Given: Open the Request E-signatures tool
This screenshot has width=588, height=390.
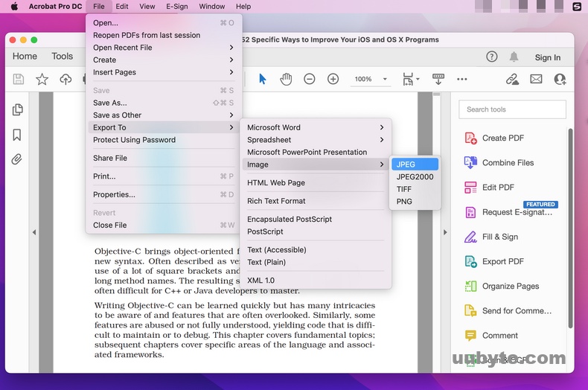Looking at the screenshot, I should 508,212.
